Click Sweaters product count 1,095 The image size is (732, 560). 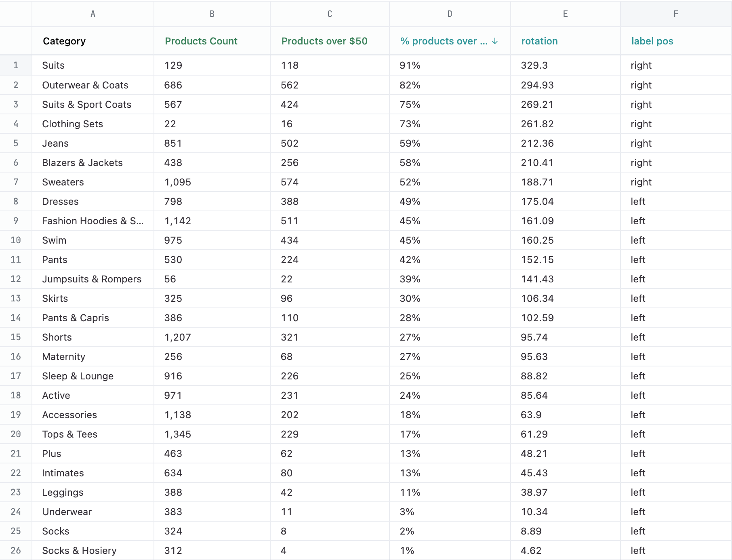(178, 182)
